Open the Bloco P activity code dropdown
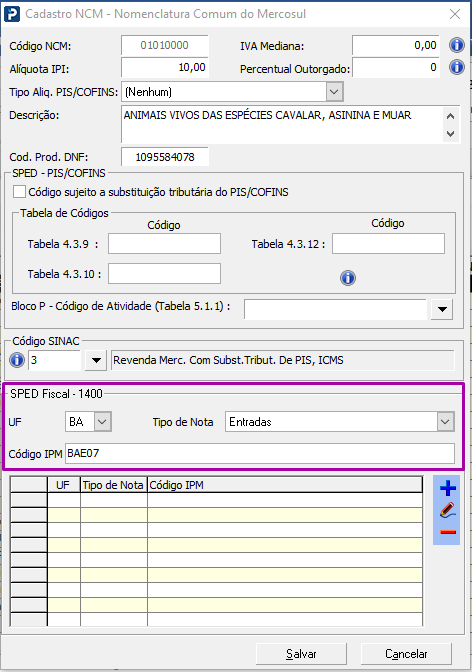The height and width of the screenshot is (672, 472). [442, 309]
